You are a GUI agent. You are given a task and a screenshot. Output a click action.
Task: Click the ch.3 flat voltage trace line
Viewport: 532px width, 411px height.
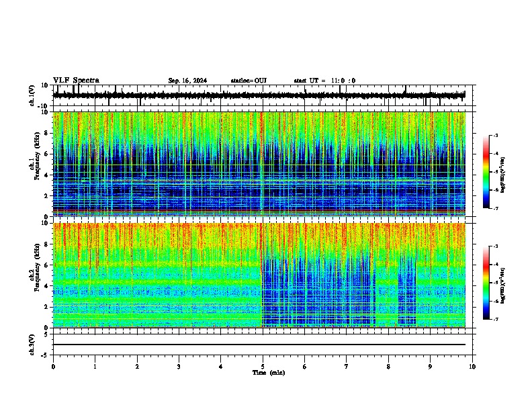[259, 345]
